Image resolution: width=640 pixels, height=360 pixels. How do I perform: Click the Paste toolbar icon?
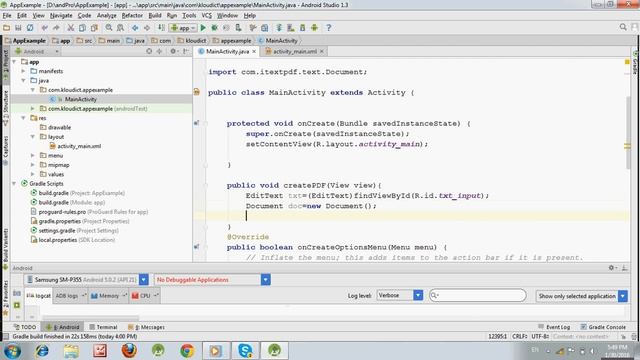94,28
